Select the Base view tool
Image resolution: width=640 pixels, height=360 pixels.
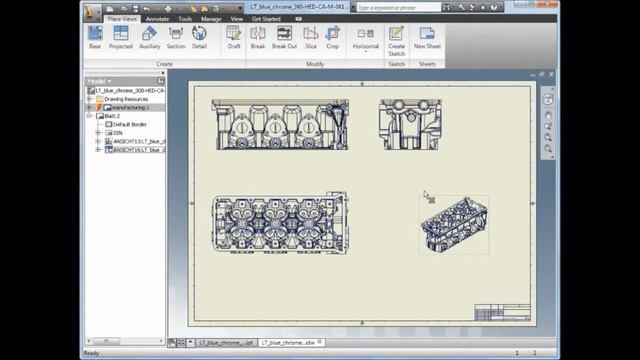(x=95, y=38)
